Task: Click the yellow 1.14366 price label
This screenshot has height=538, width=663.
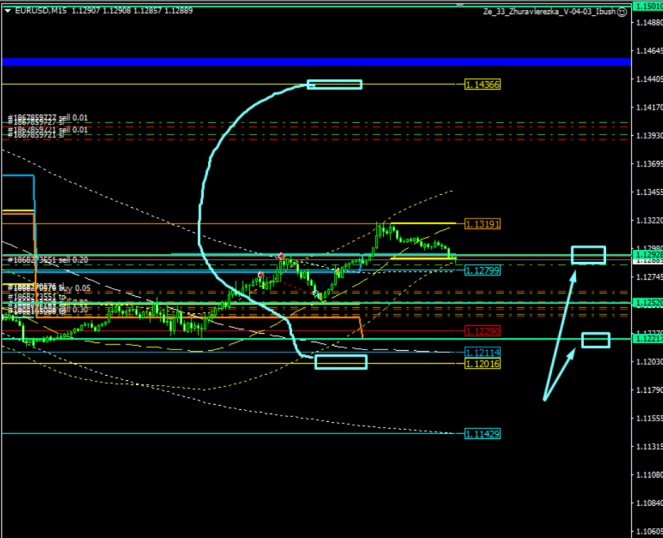Action: coord(482,85)
